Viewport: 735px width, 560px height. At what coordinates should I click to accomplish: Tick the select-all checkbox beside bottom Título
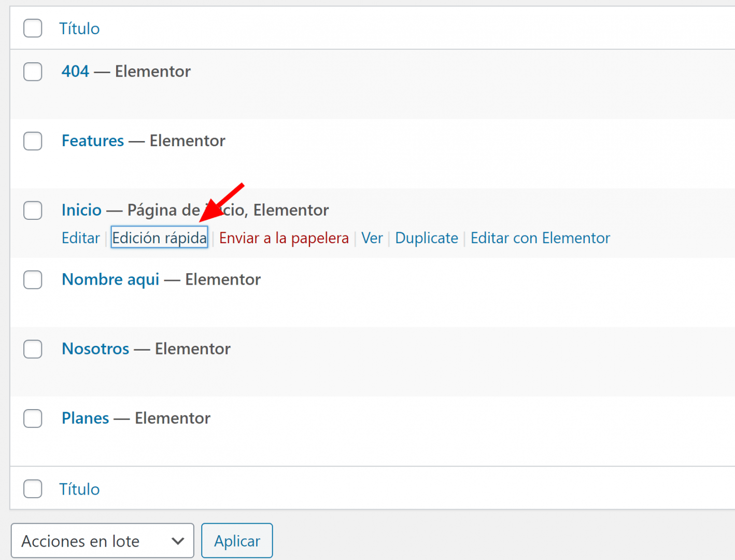tap(33, 488)
